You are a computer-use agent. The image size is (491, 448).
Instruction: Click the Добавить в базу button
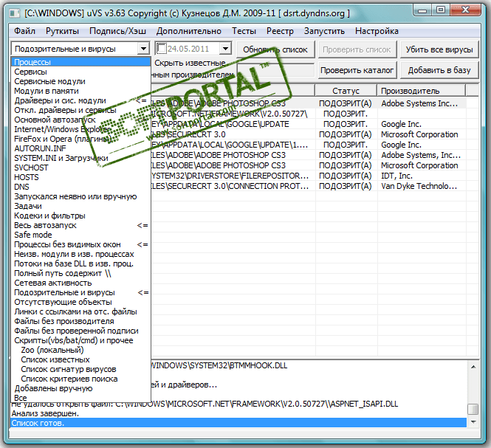click(x=439, y=70)
